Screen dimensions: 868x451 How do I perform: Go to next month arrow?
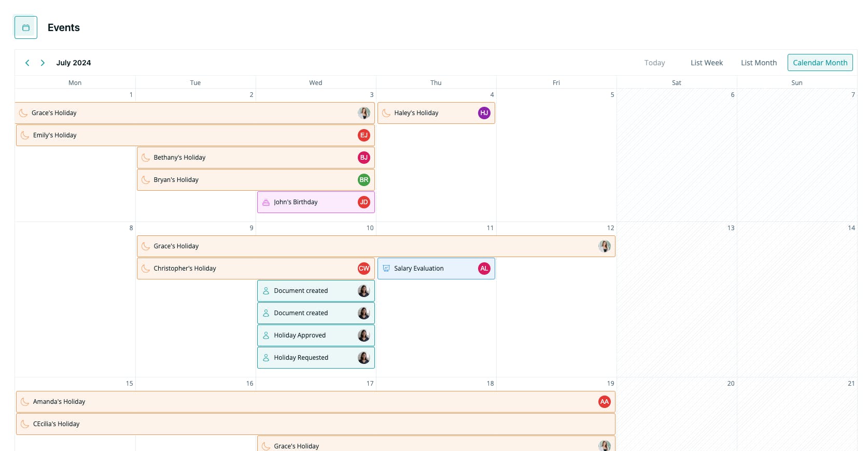click(43, 63)
